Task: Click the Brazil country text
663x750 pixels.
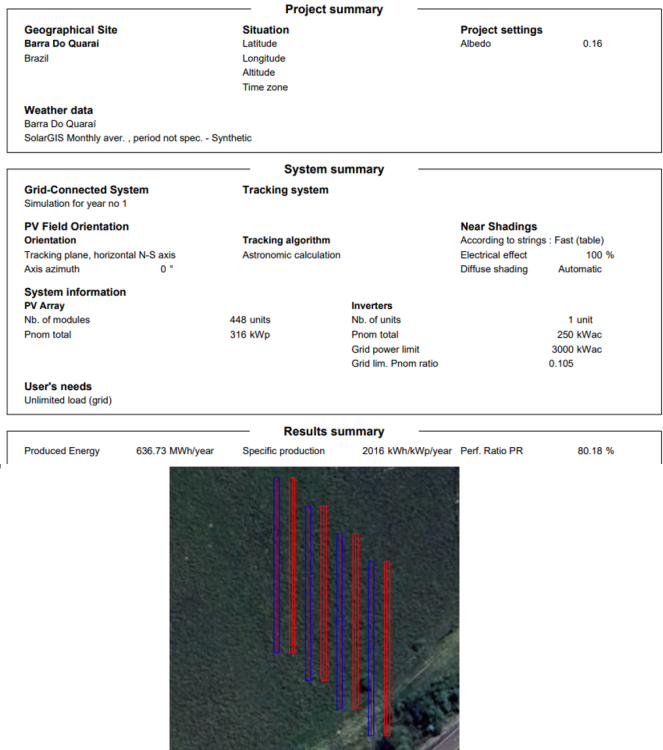Action: pos(37,59)
